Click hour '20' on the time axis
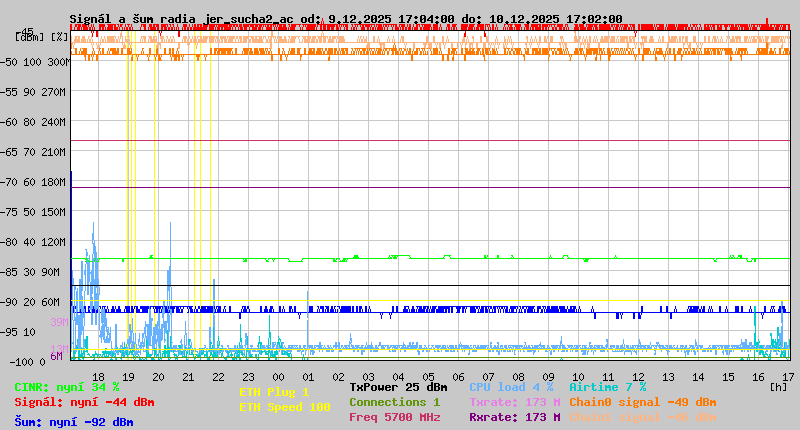The height and width of the screenshot is (430, 800). (158, 377)
